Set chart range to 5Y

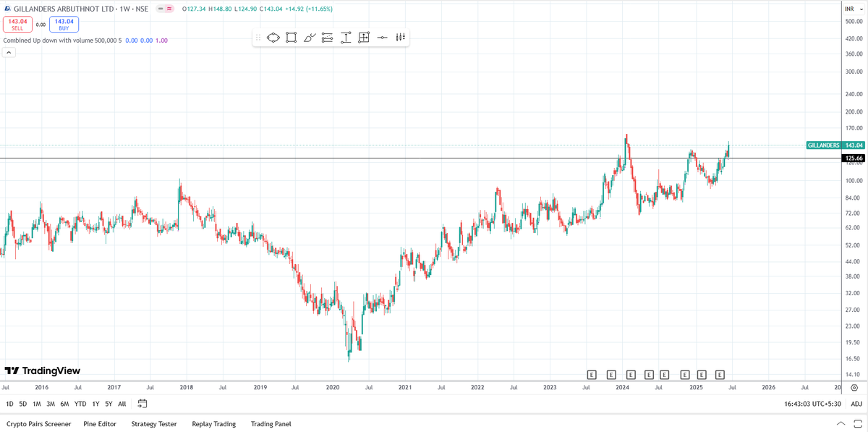tap(109, 404)
